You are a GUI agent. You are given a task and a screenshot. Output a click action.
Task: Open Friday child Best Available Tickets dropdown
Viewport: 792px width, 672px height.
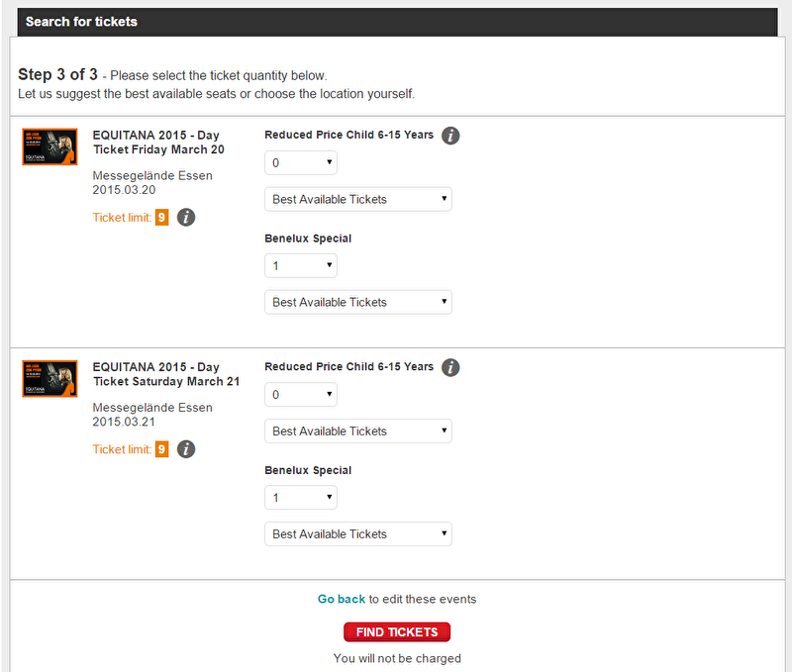point(358,199)
